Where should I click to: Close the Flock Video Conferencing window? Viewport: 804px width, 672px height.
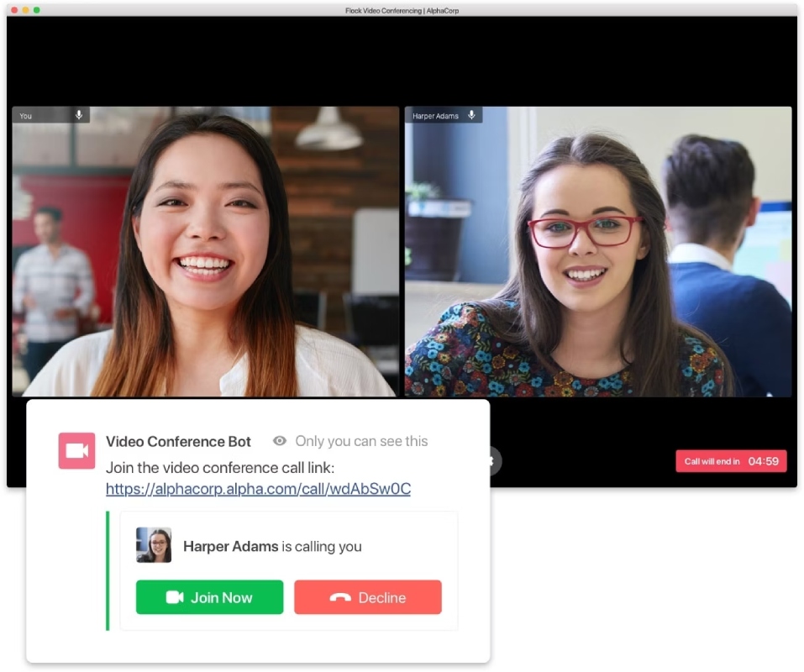(x=15, y=10)
